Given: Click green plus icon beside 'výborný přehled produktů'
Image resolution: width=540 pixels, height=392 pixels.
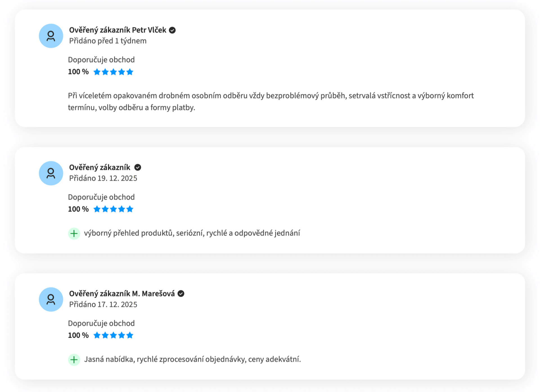Looking at the screenshot, I should coord(74,233).
